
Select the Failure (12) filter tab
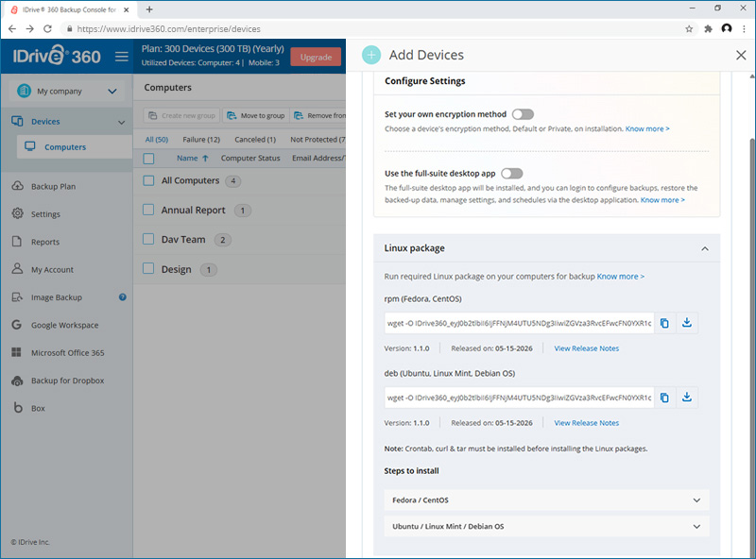coord(201,139)
